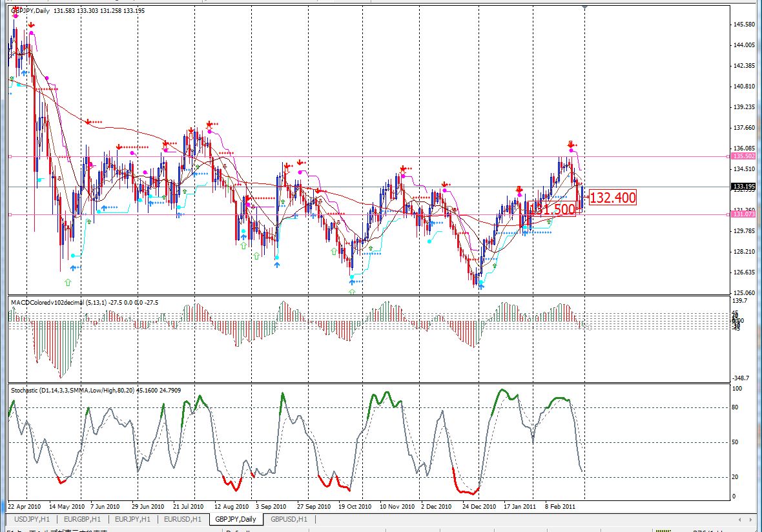
Task: Click the pink 131.073 price tag
Action: tap(743, 214)
